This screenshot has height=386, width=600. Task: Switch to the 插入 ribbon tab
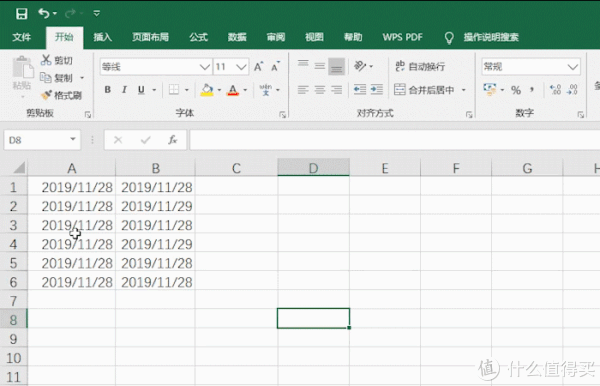[x=103, y=37]
